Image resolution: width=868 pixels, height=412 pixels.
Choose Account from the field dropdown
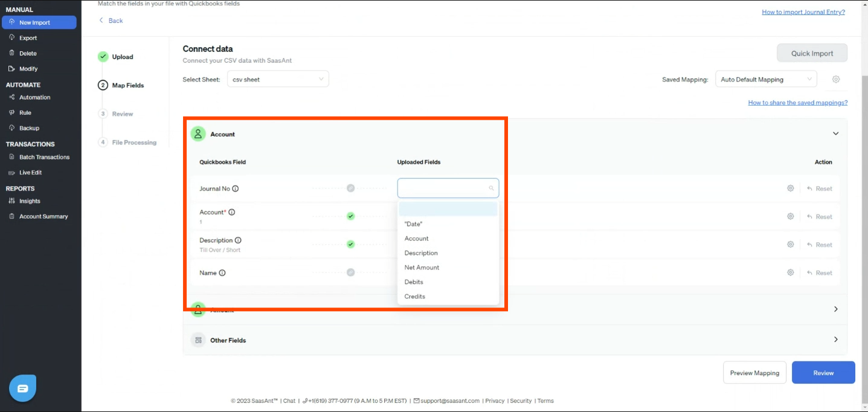coord(448,239)
